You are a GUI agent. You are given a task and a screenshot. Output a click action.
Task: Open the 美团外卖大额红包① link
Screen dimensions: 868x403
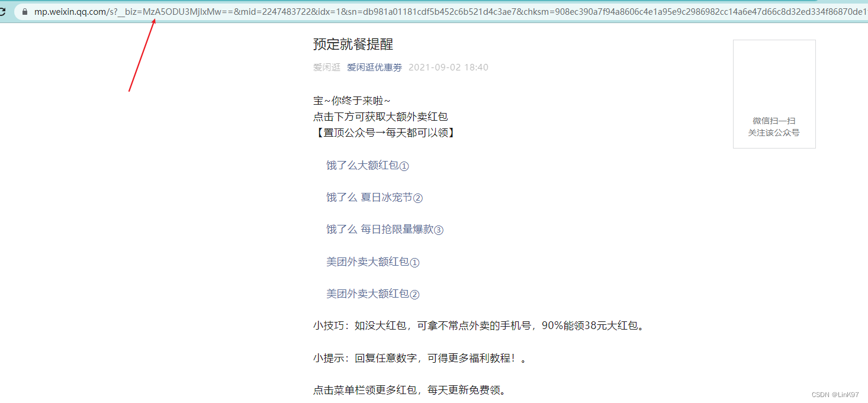372,262
